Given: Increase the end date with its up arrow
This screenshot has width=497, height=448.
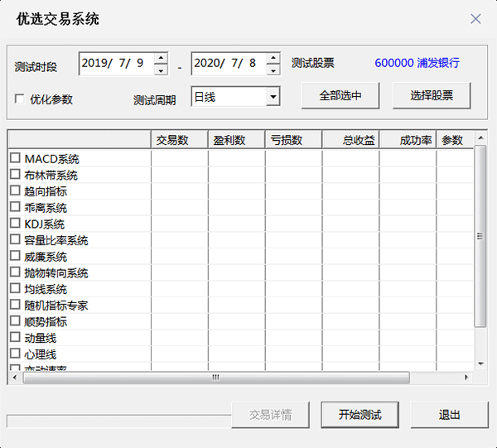Looking at the screenshot, I should pyautogui.click(x=273, y=58).
